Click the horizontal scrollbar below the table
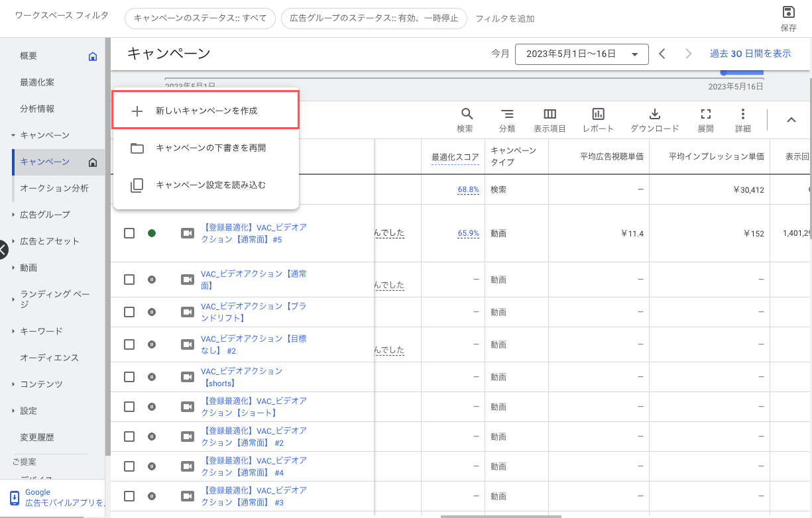 (500, 515)
